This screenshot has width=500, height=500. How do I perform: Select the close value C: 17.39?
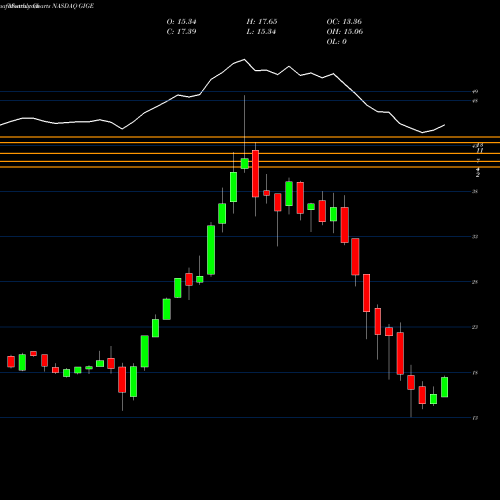click(181, 32)
